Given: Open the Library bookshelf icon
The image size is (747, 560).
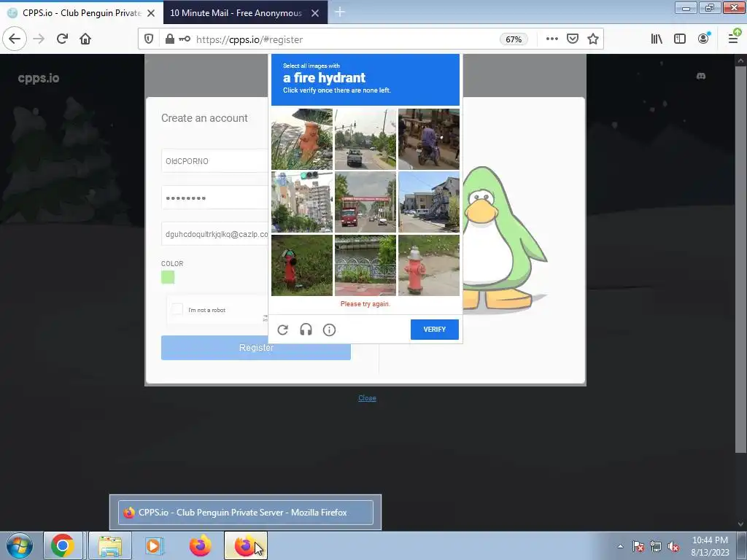Looking at the screenshot, I should (x=657, y=39).
